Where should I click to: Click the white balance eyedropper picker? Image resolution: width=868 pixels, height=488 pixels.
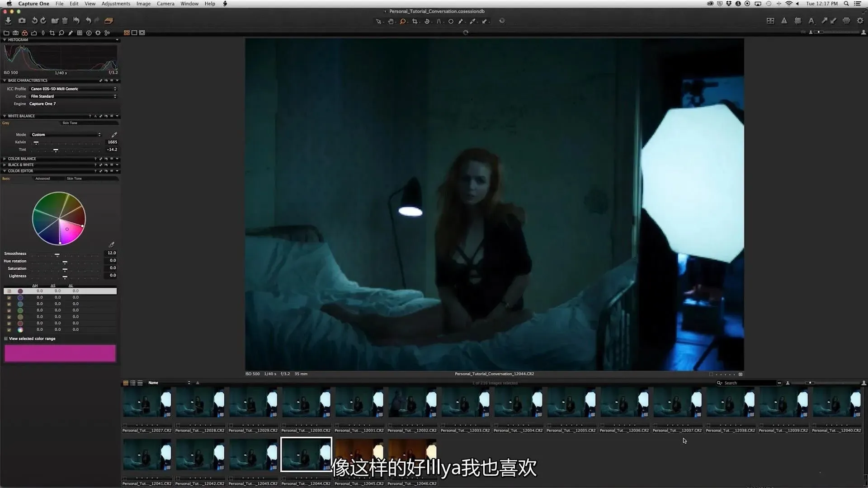point(114,135)
